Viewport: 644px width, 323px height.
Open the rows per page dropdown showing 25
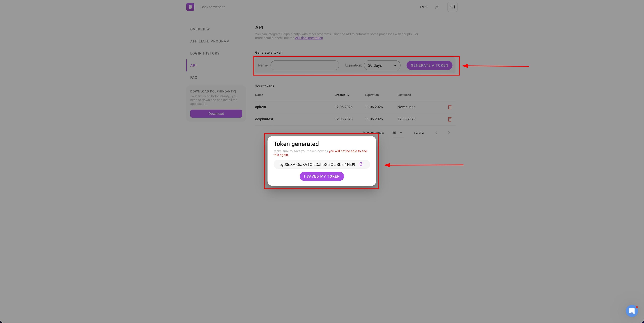pyautogui.click(x=397, y=133)
